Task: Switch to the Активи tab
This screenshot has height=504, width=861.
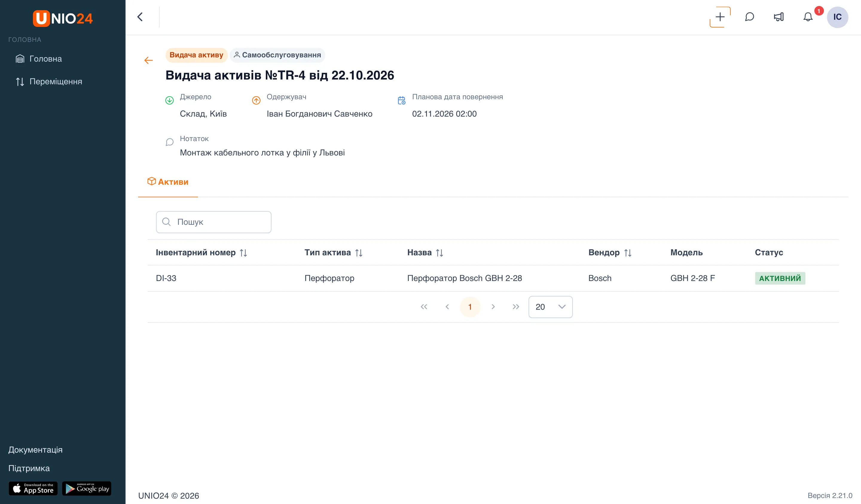Action: tap(168, 182)
